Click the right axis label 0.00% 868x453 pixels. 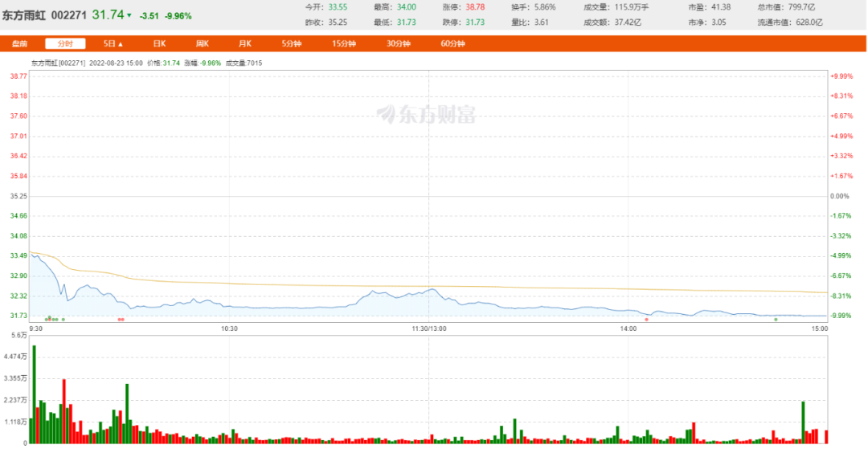[x=840, y=196]
